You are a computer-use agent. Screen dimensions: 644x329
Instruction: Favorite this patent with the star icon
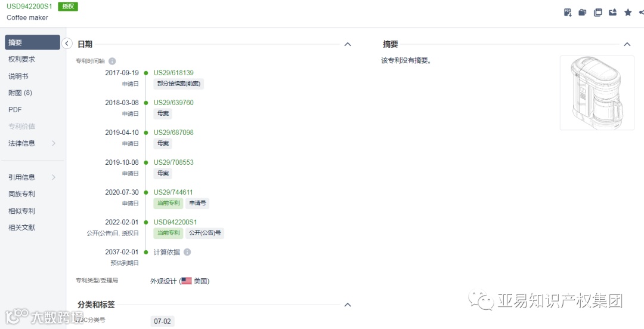(628, 13)
